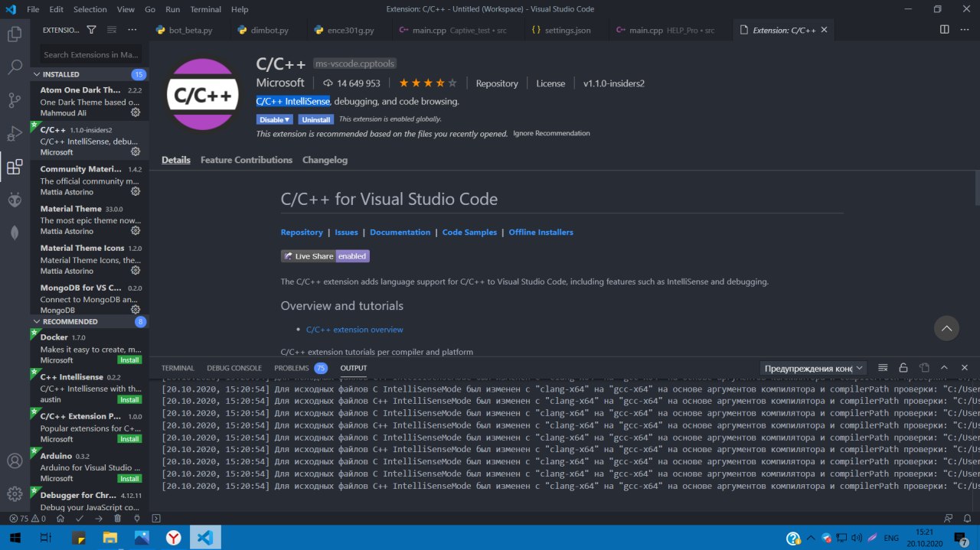Image resolution: width=980 pixels, height=550 pixels.
Task: Open the Offline Installers link
Action: click(541, 232)
